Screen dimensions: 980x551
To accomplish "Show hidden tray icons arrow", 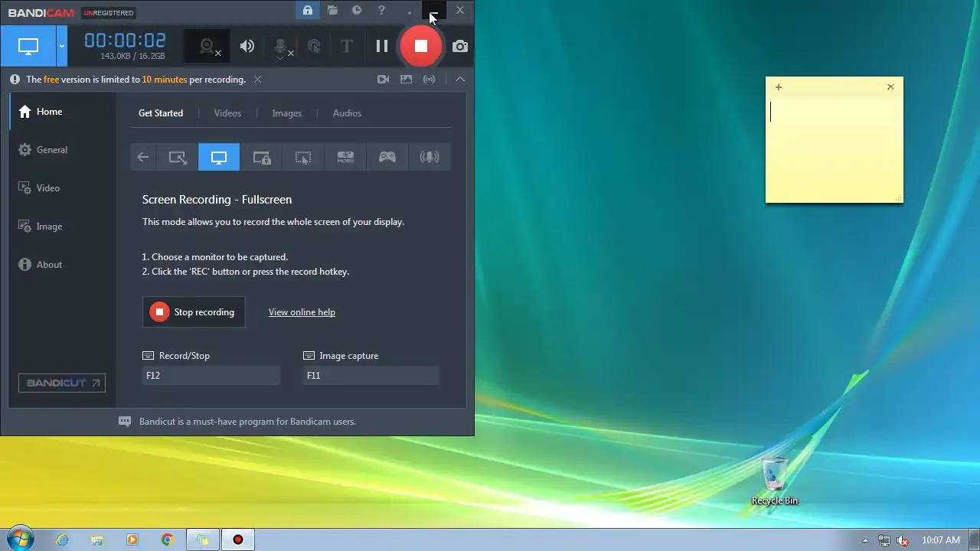I will (865, 540).
